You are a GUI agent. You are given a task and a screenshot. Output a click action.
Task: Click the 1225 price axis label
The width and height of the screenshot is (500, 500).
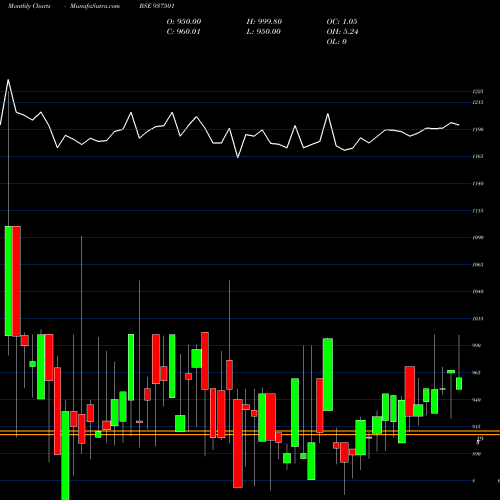[x=478, y=91]
